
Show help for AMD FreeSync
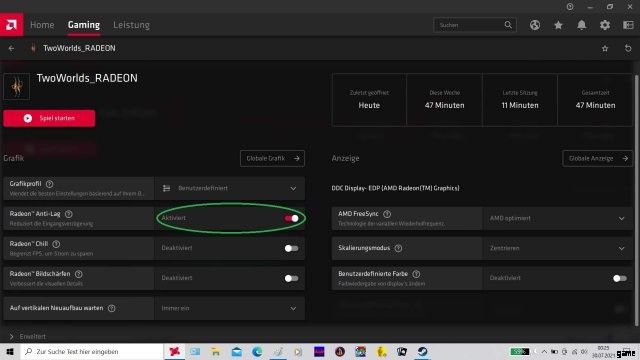(x=387, y=214)
